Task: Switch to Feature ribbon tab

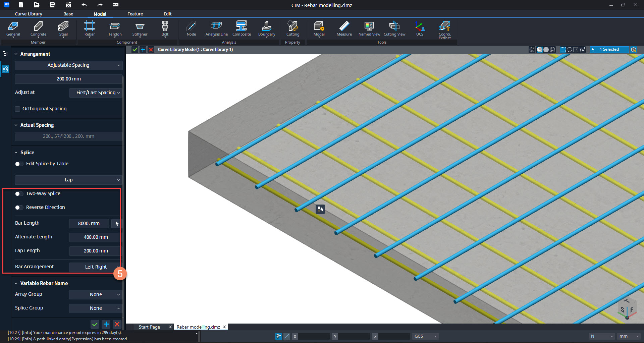Action: [x=135, y=14]
